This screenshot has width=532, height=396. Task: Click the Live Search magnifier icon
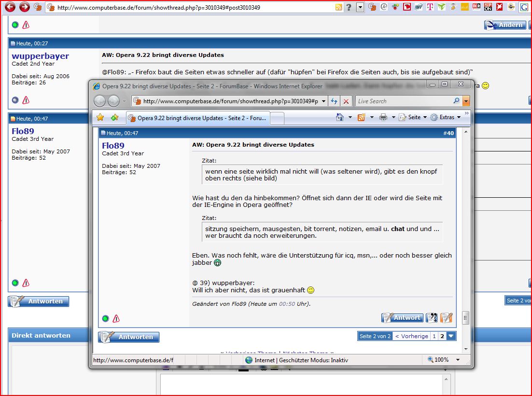point(456,101)
